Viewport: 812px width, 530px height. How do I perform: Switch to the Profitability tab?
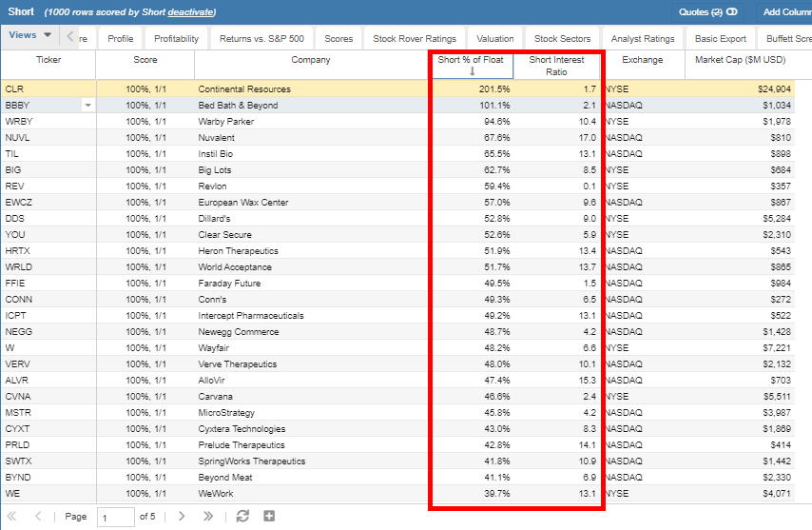[x=177, y=39]
